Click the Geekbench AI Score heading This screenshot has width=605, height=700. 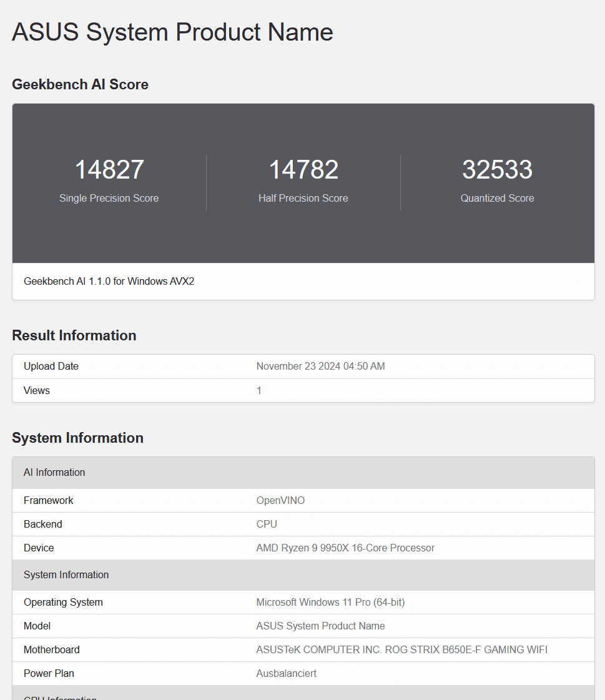[80, 84]
